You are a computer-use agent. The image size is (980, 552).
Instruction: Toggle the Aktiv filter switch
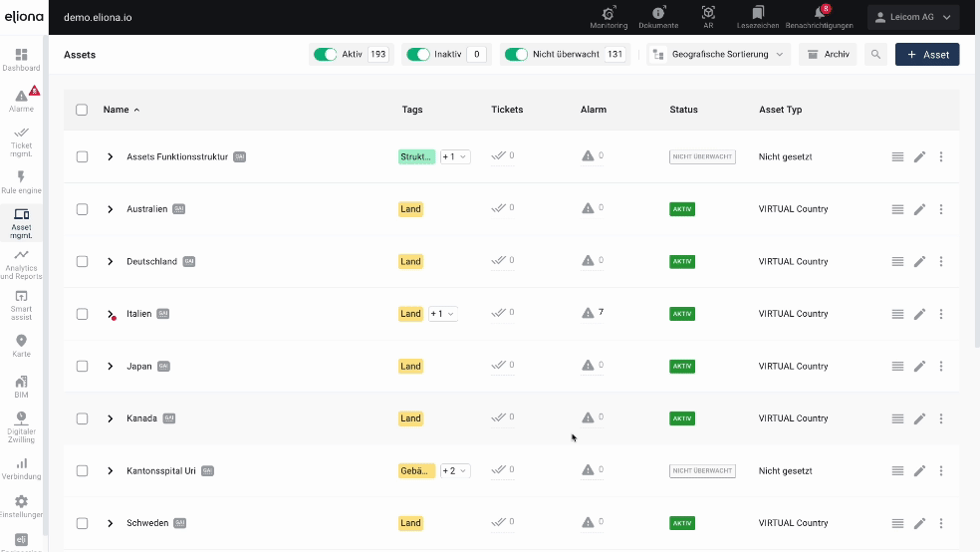(325, 55)
